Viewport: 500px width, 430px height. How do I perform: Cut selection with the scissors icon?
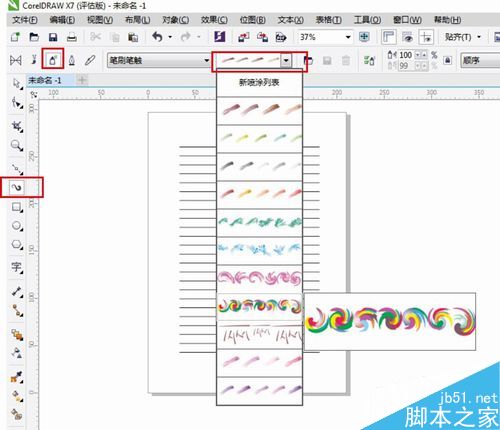(x=95, y=37)
